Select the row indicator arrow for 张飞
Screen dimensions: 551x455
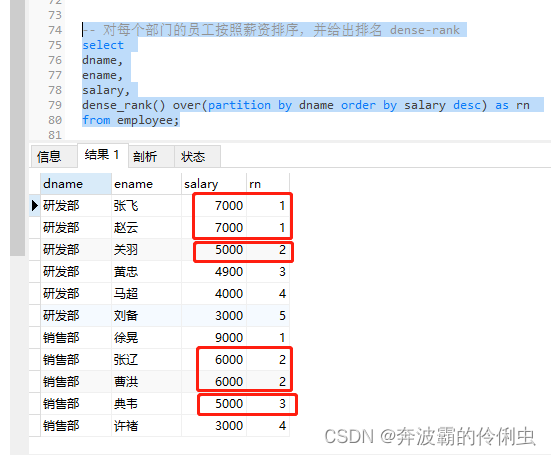tap(34, 206)
